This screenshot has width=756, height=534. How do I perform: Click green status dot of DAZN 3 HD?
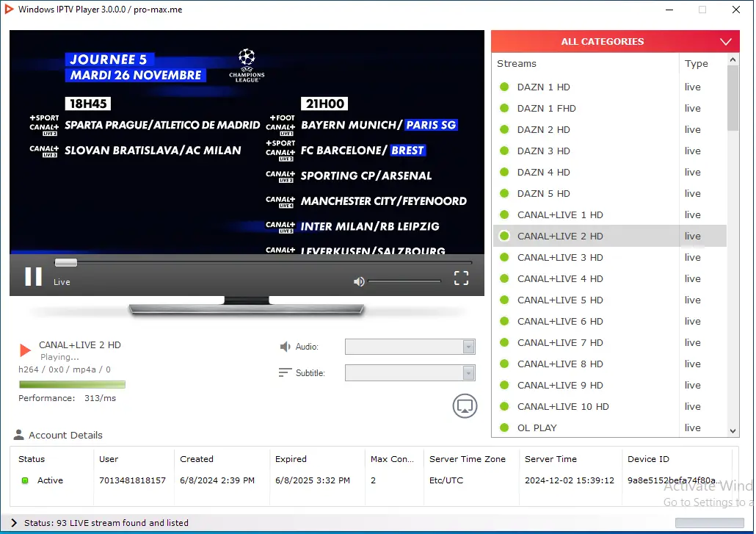504,151
